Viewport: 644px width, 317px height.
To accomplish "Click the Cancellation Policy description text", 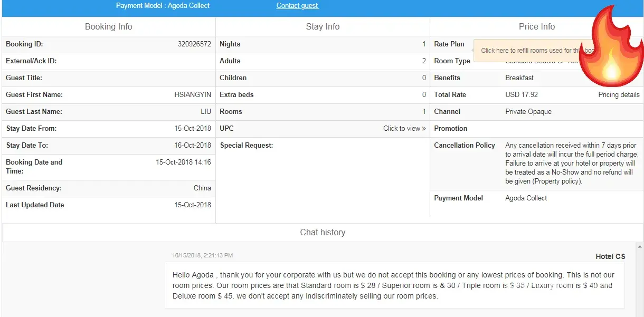I will [571, 163].
